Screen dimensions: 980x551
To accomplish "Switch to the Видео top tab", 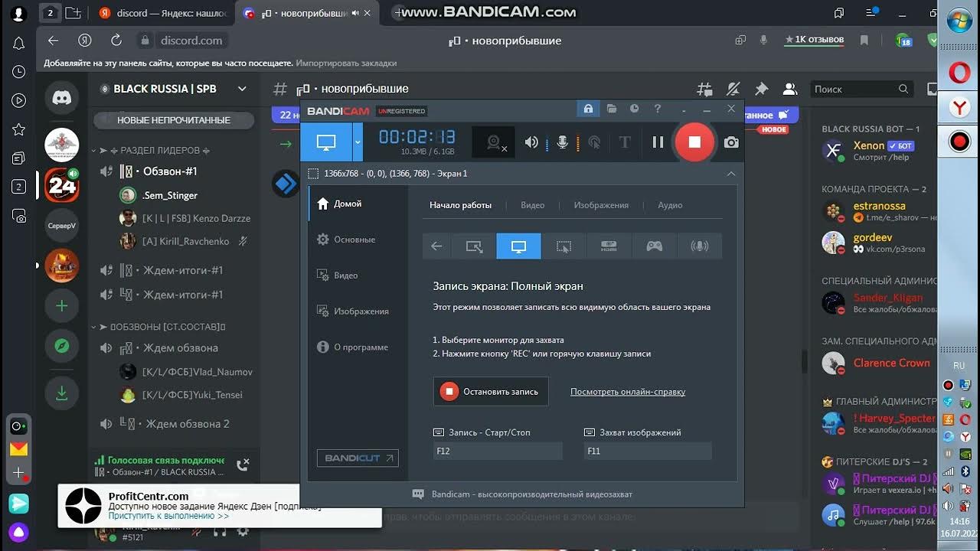I will point(533,205).
